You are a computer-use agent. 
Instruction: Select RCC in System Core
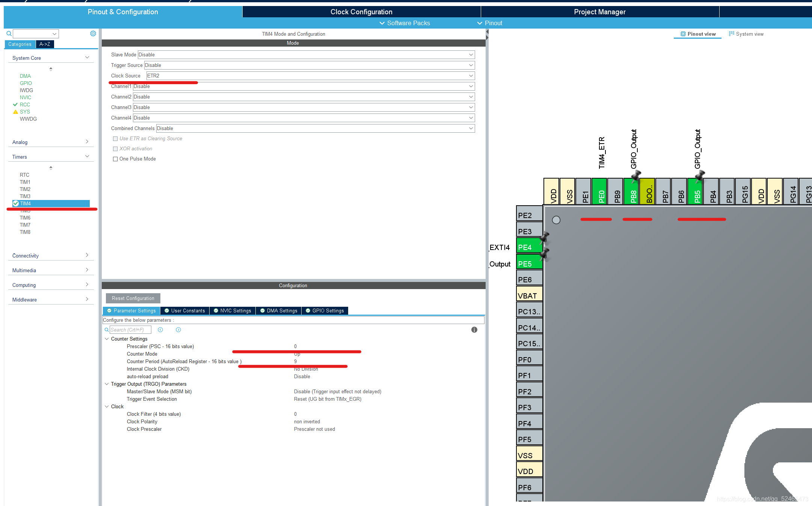tap(25, 105)
